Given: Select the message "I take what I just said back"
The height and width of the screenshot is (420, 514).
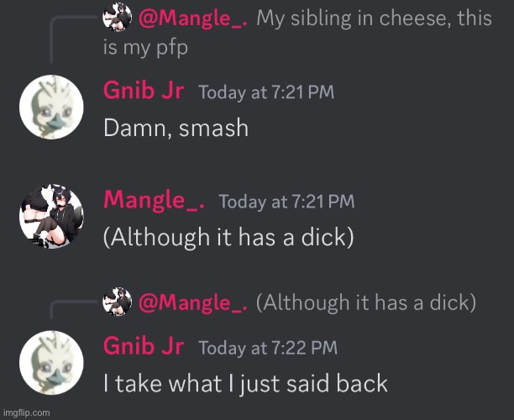Looking at the screenshot, I should 245,383.
